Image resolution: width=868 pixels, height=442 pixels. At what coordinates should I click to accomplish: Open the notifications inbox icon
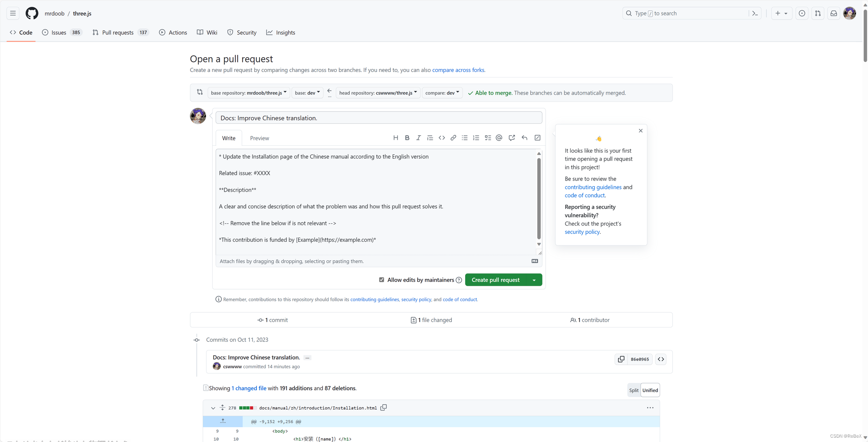click(x=834, y=13)
